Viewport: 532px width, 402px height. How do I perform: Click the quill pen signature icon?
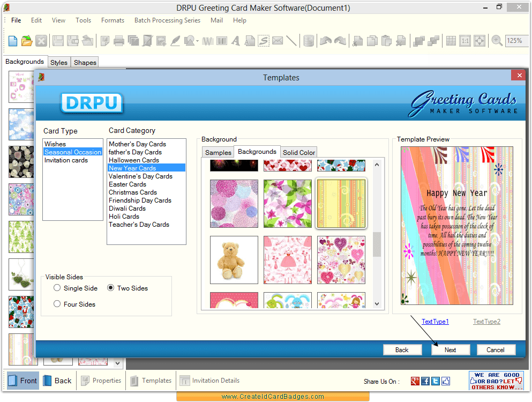coord(175,41)
